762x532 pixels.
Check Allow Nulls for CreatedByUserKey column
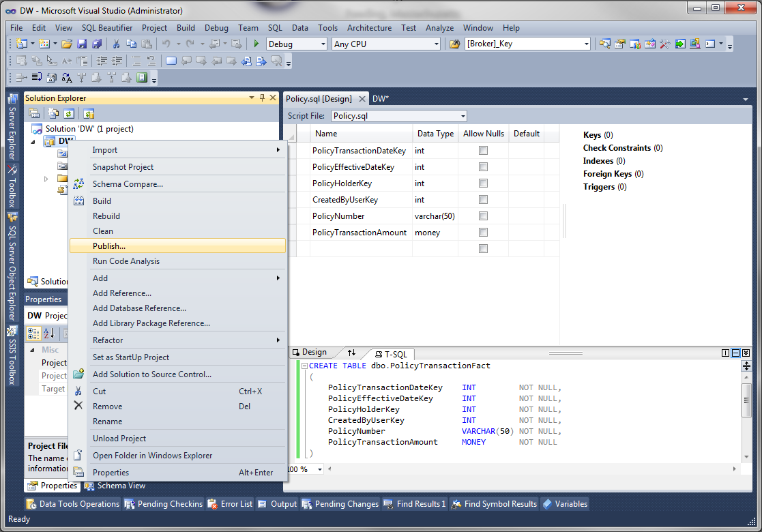[x=483, y=199]
